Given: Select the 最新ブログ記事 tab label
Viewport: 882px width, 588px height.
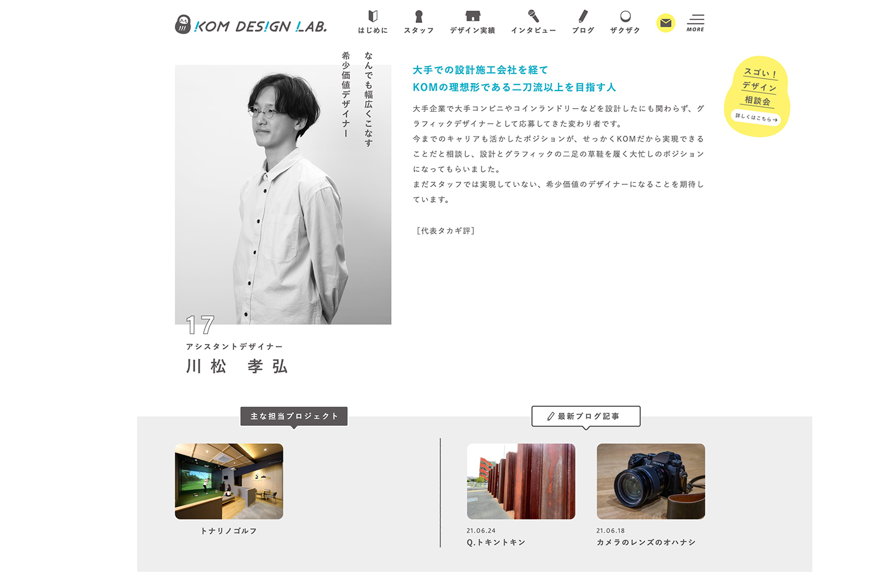Looking at the screenshot, I should [586, 416].
